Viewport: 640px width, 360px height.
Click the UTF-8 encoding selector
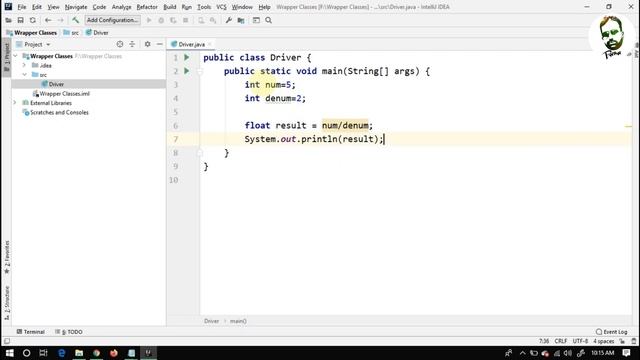[580, 341]
